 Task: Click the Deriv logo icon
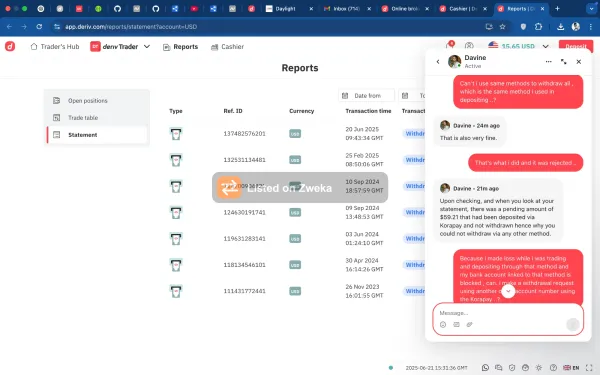tap(10, 47)
